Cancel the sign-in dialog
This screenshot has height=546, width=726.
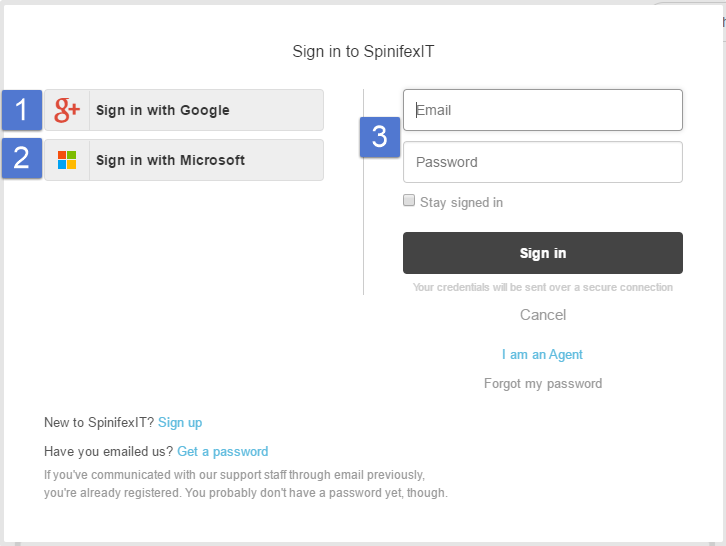click(x=543, y=315)
